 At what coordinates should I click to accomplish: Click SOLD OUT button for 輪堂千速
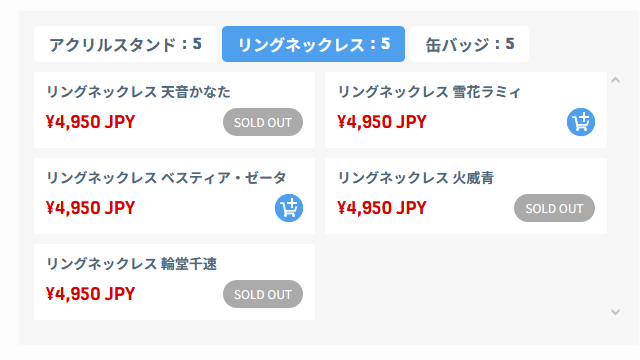pos(263,294)
